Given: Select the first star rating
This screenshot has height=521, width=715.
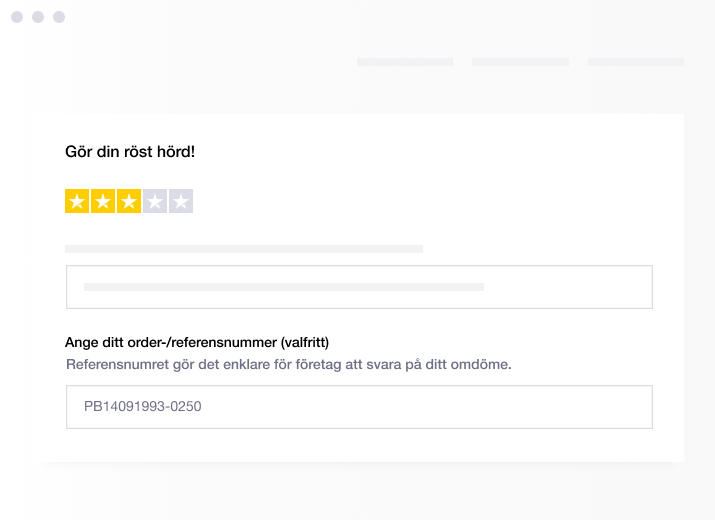Looking at the screenshot, I should point(77,201).
